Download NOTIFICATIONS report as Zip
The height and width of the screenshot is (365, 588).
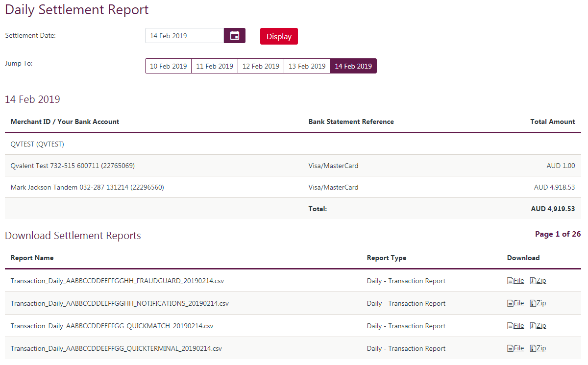(538, 303)
